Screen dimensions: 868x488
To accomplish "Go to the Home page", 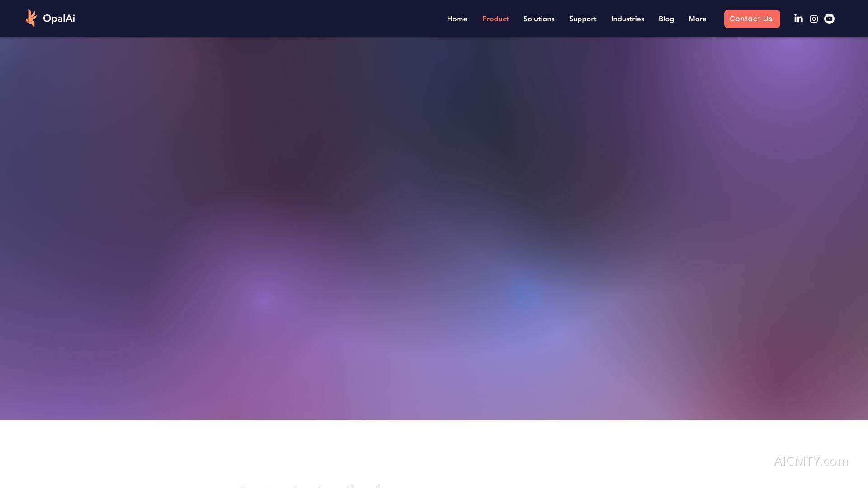I will [x=457, y=19].
